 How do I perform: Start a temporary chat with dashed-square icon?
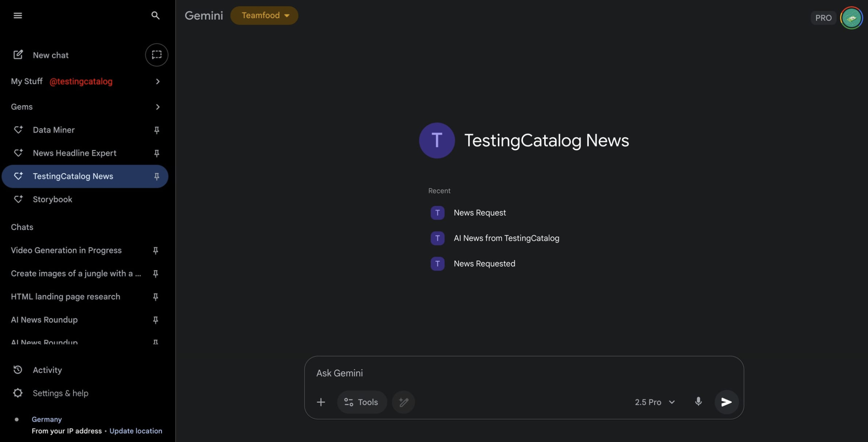pyautogui.click(x=156, y=55)
